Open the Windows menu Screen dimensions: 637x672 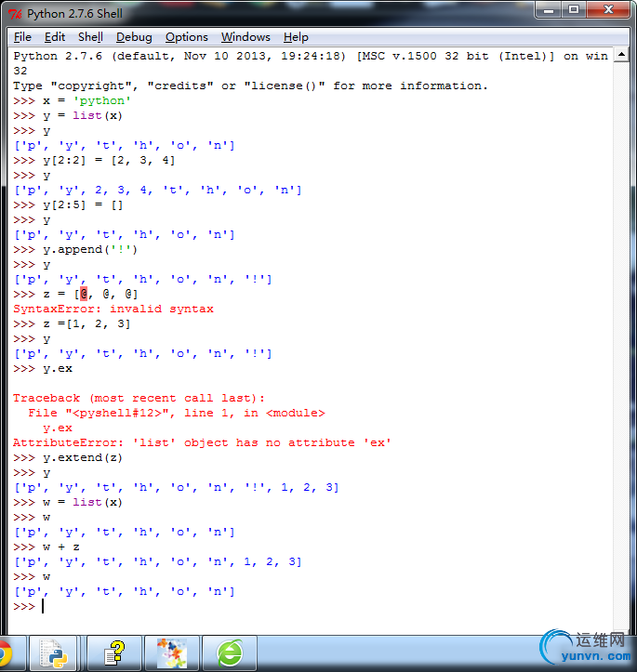click(x=246, y=37)
